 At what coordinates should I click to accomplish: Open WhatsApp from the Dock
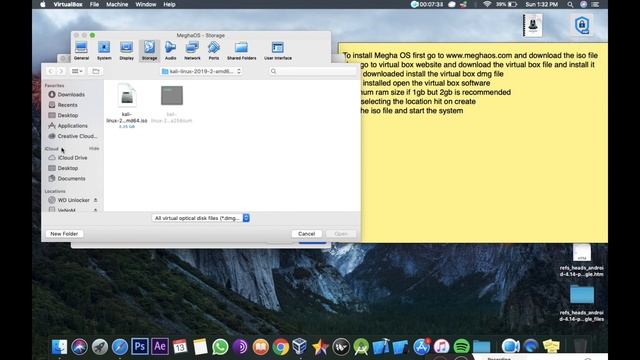[220, 347]
